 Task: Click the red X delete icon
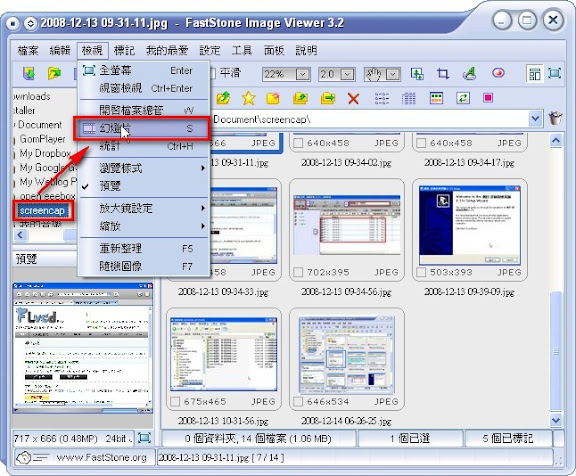[x=353, y=98]
